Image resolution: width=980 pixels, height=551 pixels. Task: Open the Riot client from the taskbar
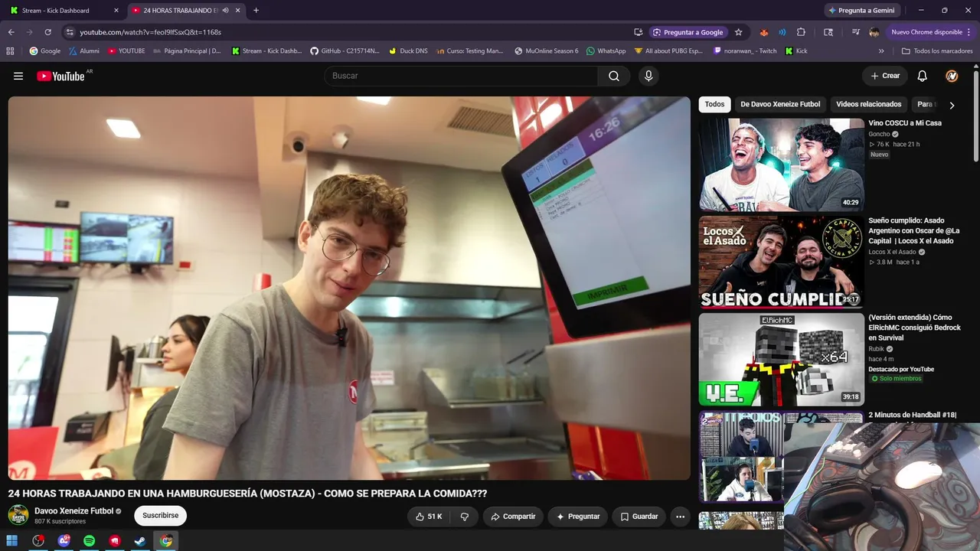pos(115,541)
